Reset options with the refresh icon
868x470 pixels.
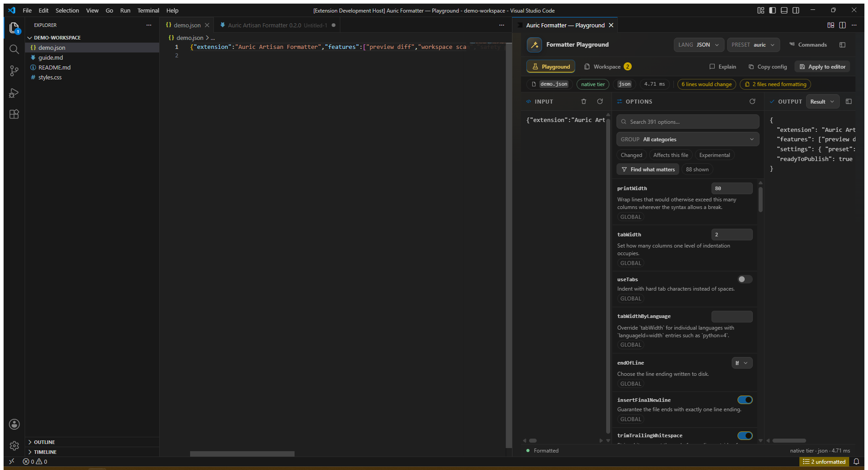(x=752, y=101)
